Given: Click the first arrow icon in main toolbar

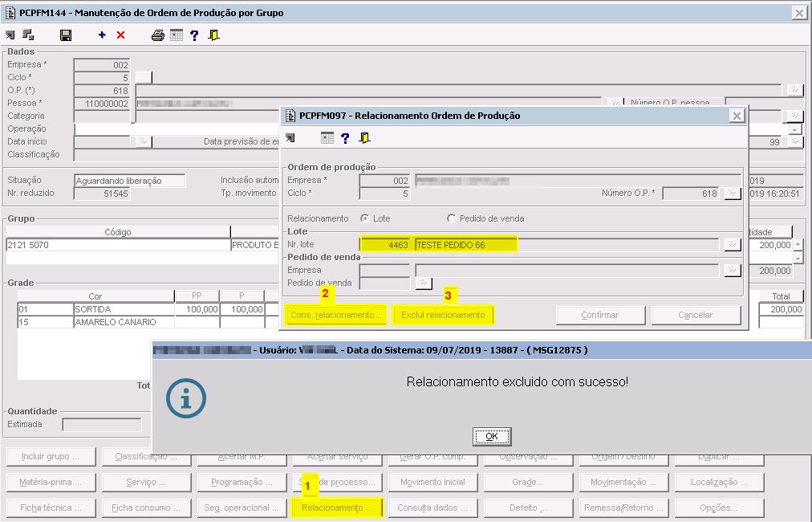Looking at the screenshot, I should coord(10,35).
